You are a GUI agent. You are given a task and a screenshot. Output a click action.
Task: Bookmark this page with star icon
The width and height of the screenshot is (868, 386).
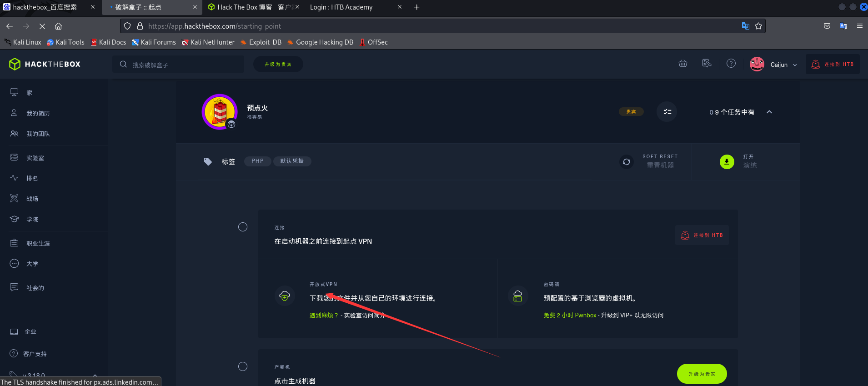[758, 26]
